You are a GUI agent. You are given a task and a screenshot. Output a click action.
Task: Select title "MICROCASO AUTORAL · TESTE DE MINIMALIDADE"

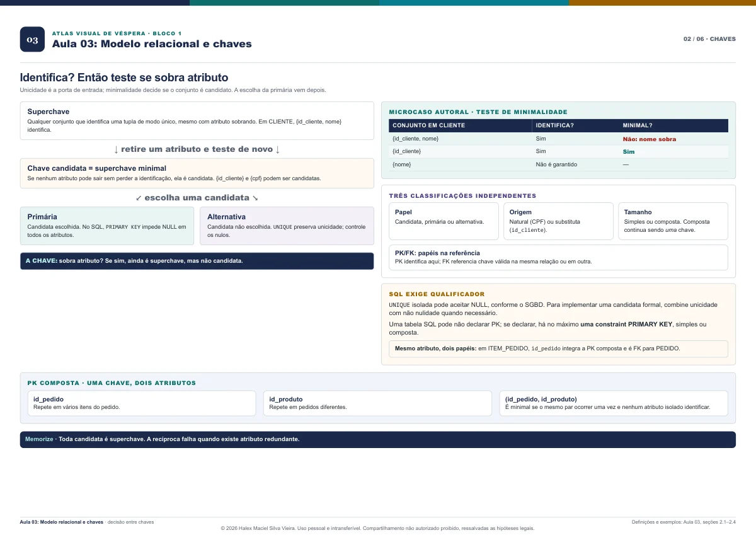point(478,112)
